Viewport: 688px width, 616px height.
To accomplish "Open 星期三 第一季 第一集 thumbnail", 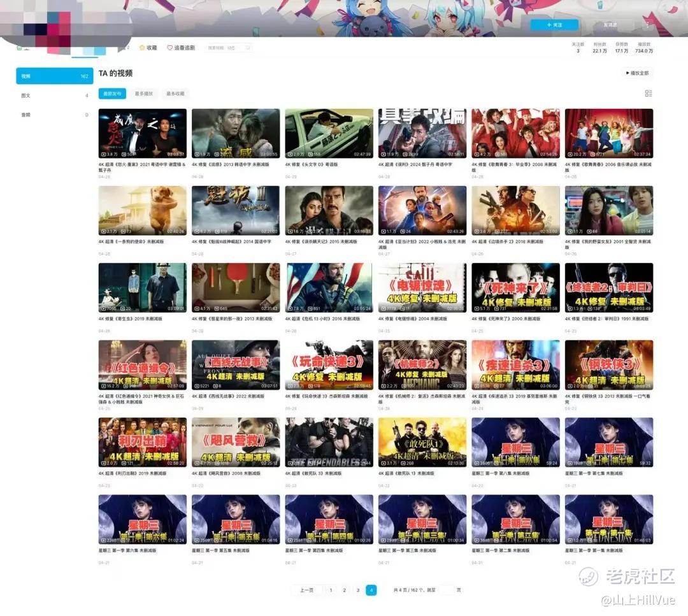I will (609, 519).
